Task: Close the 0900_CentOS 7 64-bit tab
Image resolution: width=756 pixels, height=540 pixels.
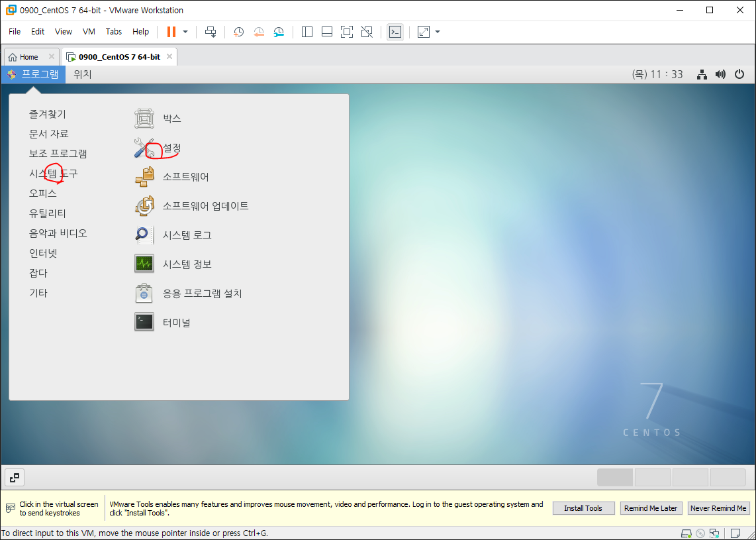Action: tap(169, 56)
